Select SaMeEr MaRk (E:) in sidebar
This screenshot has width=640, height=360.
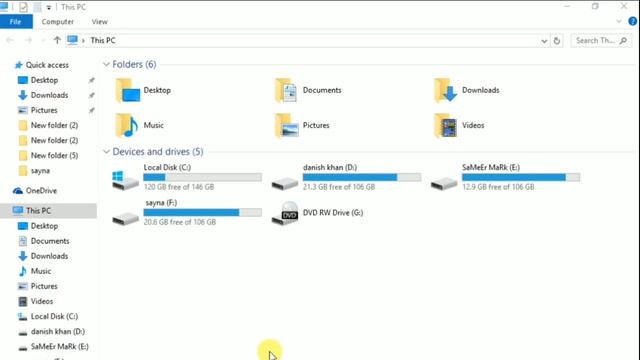[53, 347]
